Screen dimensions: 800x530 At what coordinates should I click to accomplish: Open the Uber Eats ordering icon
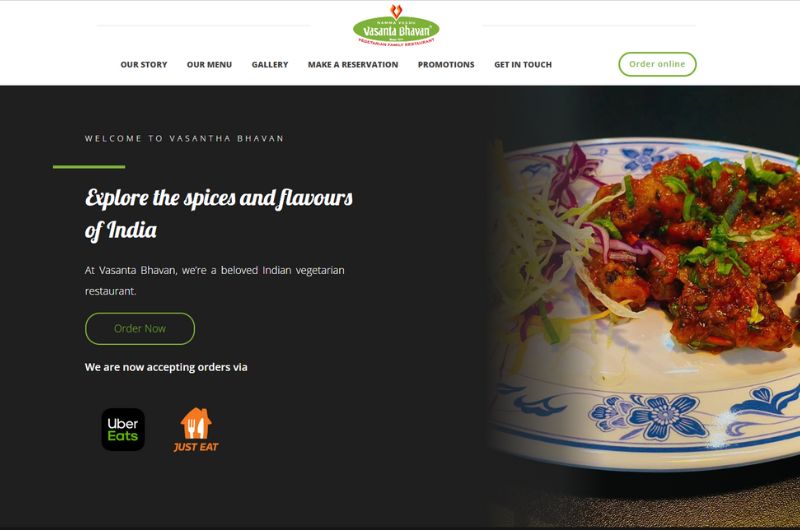click(123, 430)
